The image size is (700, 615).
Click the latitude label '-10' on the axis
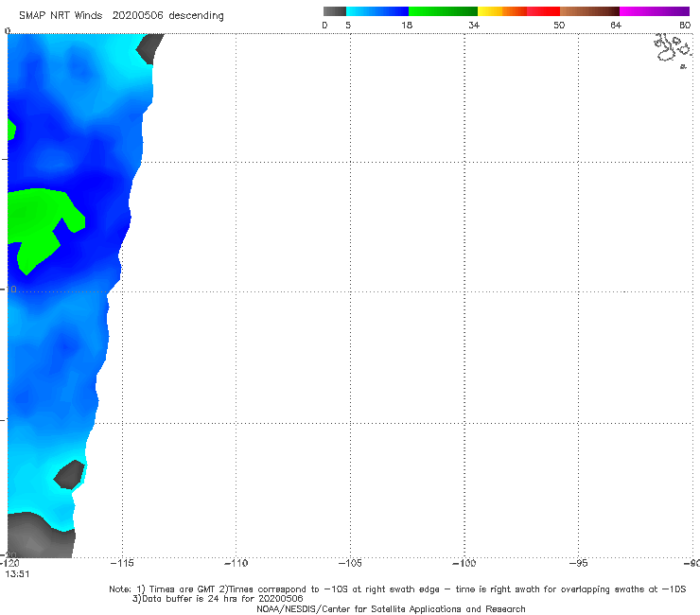click(9, 290)
